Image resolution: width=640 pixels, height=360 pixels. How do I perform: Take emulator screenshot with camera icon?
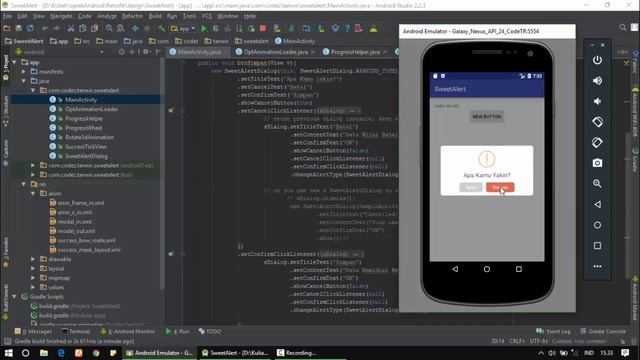[597, 163]
